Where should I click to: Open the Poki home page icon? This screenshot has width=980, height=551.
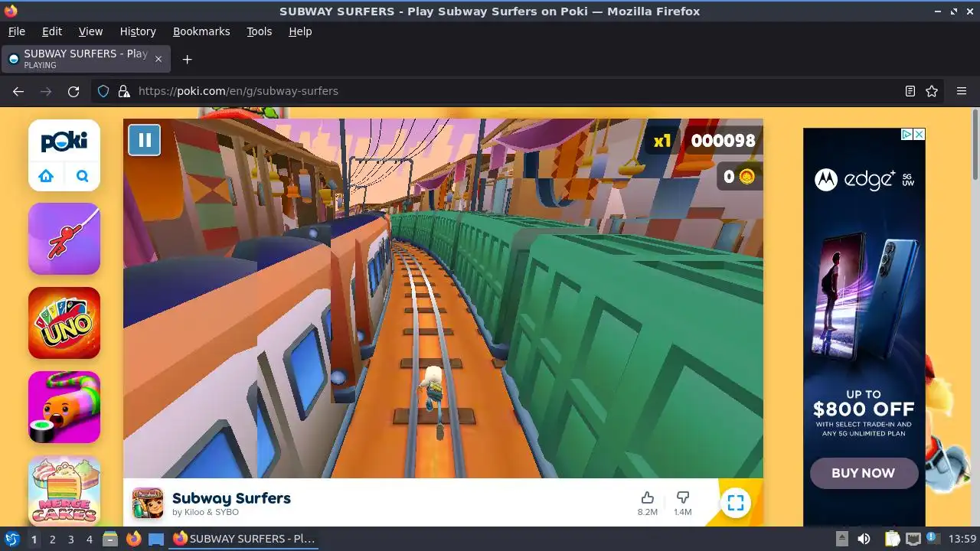click(46, 176)
